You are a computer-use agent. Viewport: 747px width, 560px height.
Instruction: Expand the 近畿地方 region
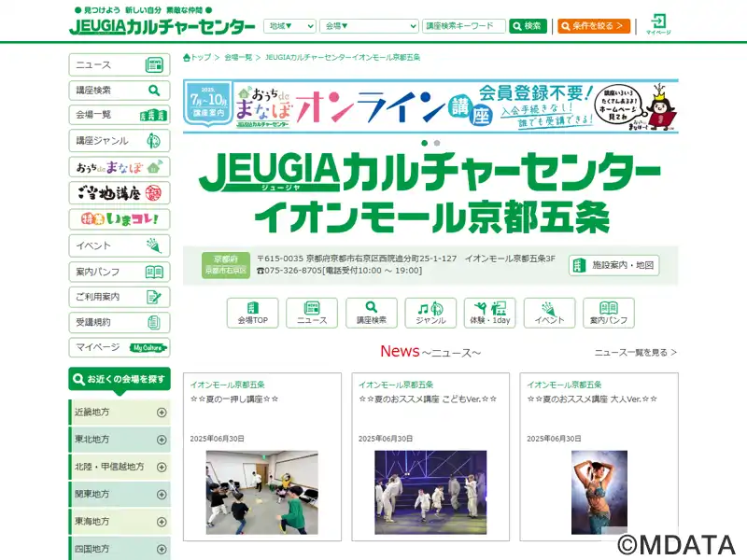pyautogui.click(x=120, y=413)
